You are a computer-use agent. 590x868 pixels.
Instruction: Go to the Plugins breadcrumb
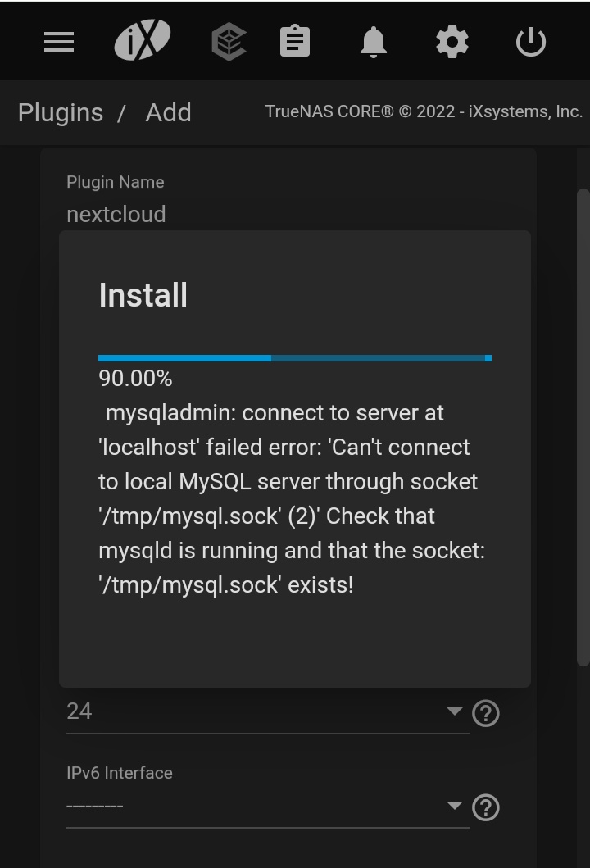[61, 112]
